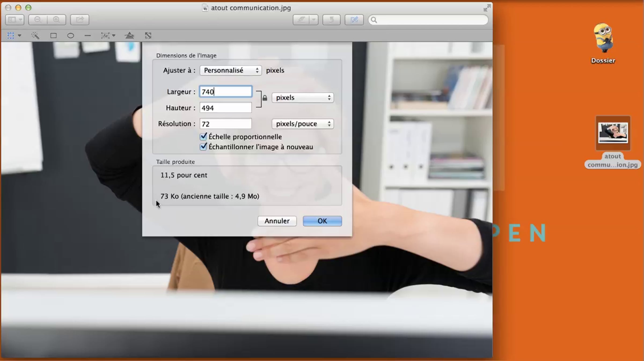Viewport: 644px width, 361px height.
Task: Open the Ajuster à Personnalisé dropdown
Action: click(230, 70)
